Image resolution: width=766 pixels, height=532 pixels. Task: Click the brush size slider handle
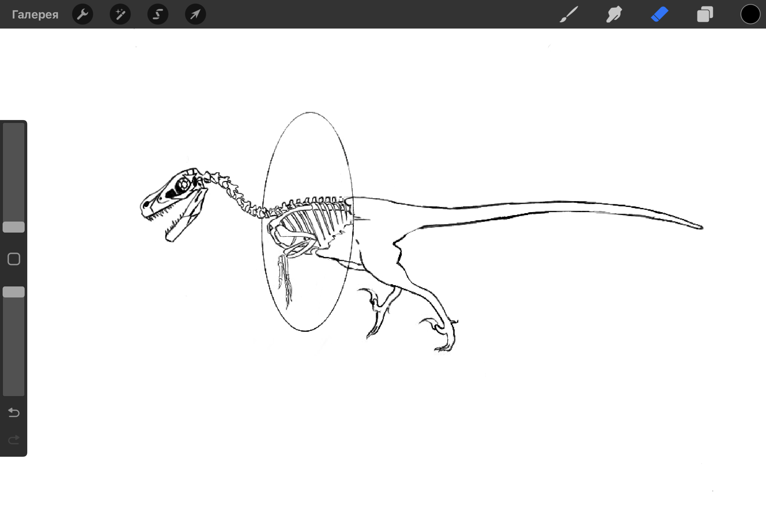[x=14, y=227]
